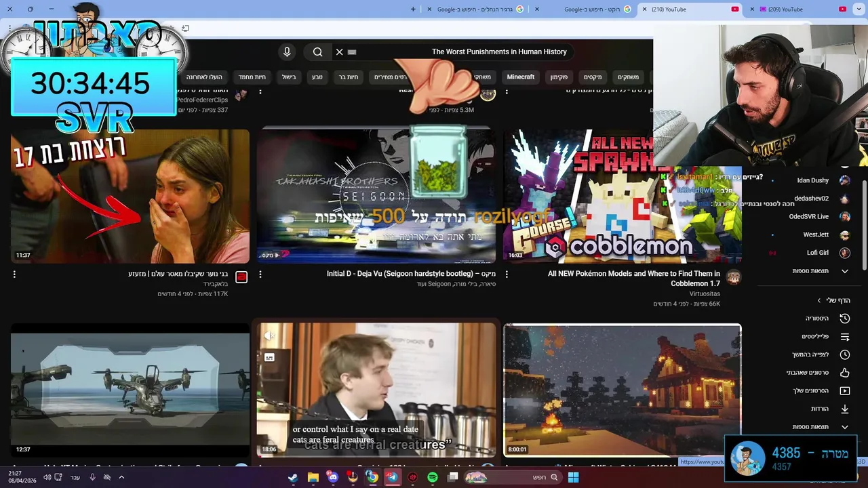Select the חיות מחמד filter chip
Image resolution: width=868 pixels, height=488 pixels.
[x=252, y=77]
